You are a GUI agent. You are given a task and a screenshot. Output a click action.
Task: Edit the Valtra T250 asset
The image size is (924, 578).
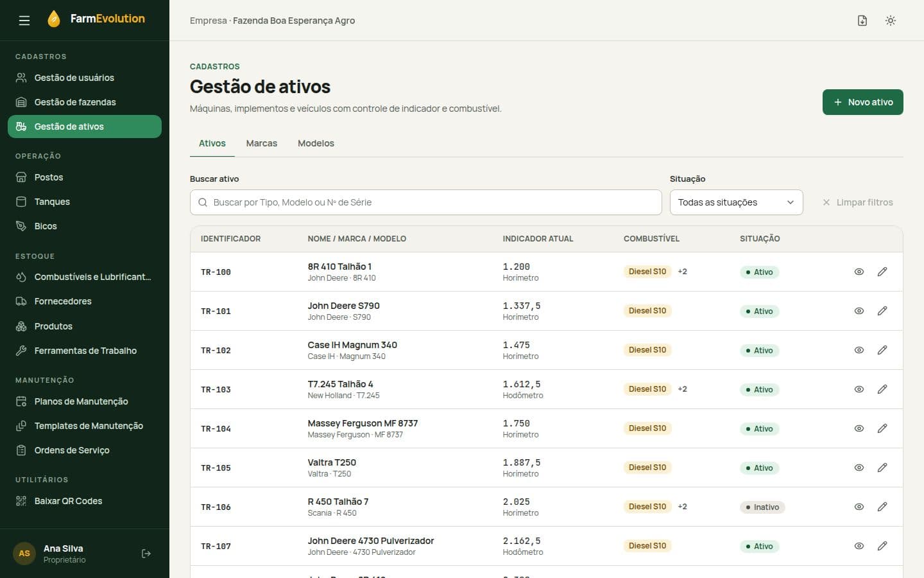(882, 468)
